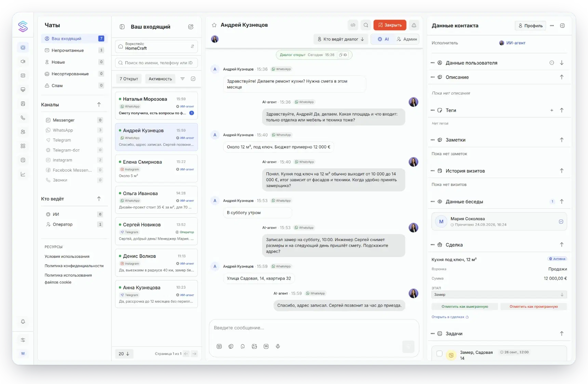This screenshot has height=384, width=588.
Task: Collapse the Каналы section
Action: [99, 105]
